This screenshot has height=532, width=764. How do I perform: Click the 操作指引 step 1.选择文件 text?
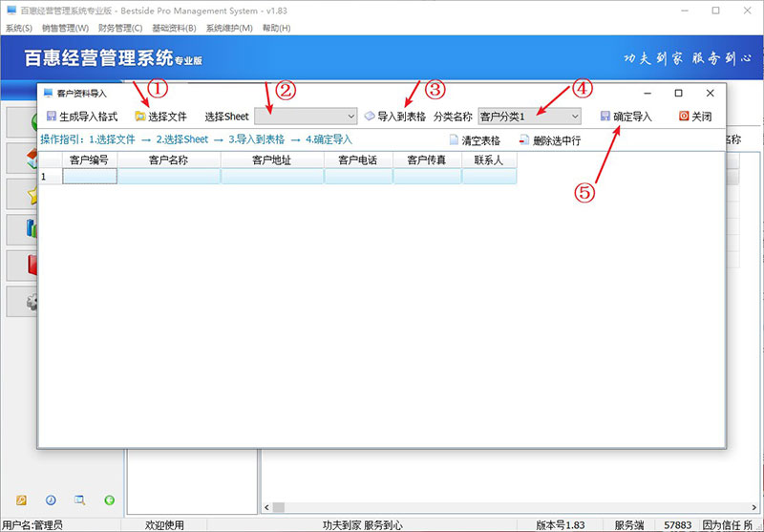112,139
